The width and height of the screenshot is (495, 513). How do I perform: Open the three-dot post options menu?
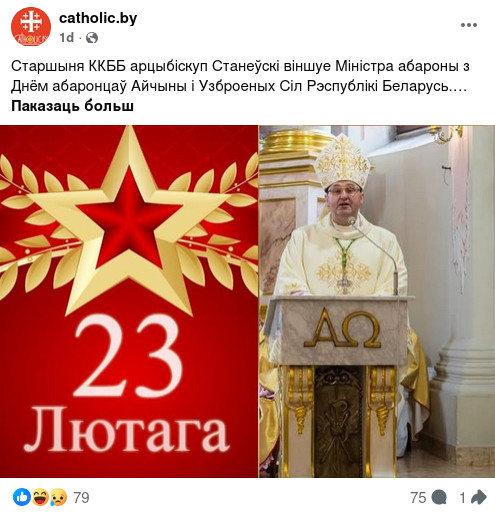(x=469, y=25)
